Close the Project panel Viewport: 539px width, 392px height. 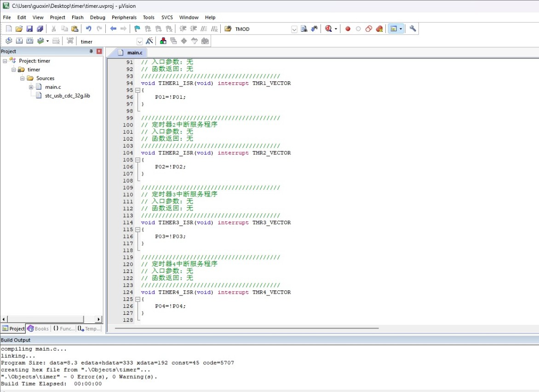(99, 51)
